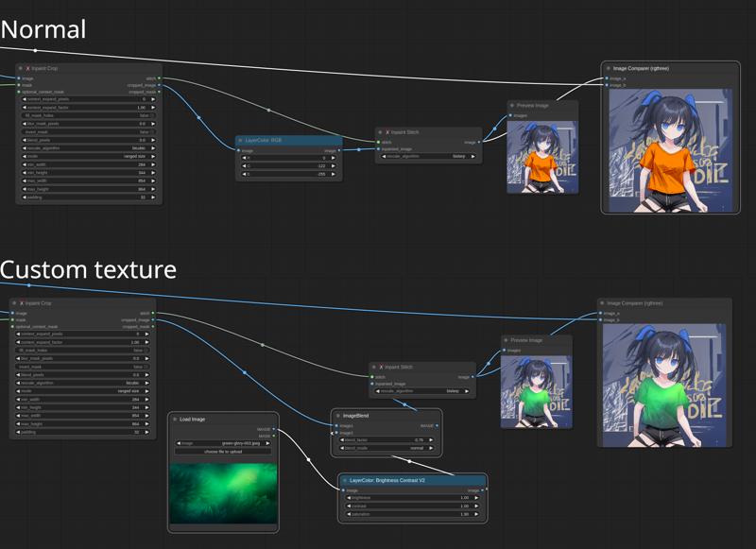This screenshot has width=756, height=549.
Task: Select the Normal group title
Action: [x=43, y=29]
